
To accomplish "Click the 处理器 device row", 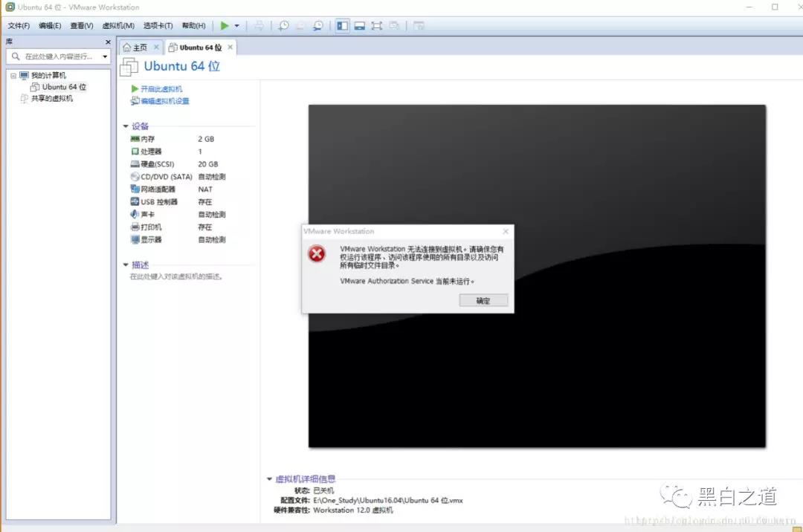I will [177, 152].
